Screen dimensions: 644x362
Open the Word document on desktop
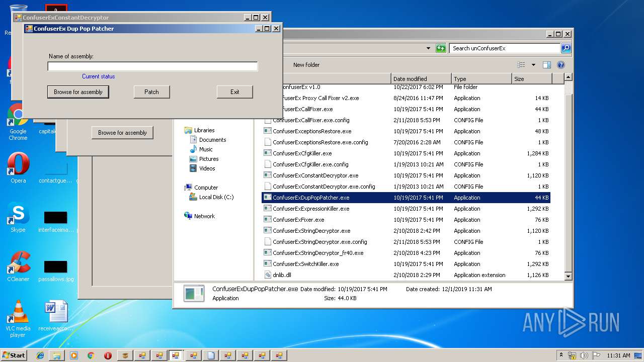55,316
